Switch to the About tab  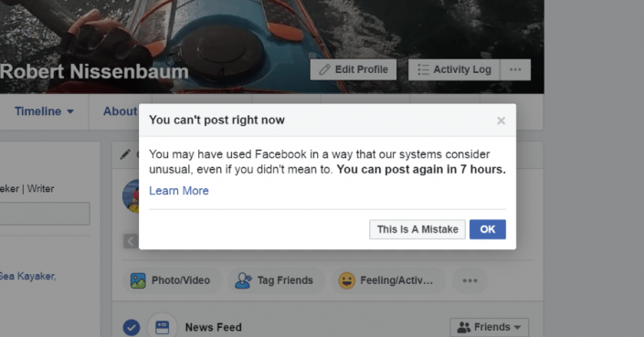121,111
